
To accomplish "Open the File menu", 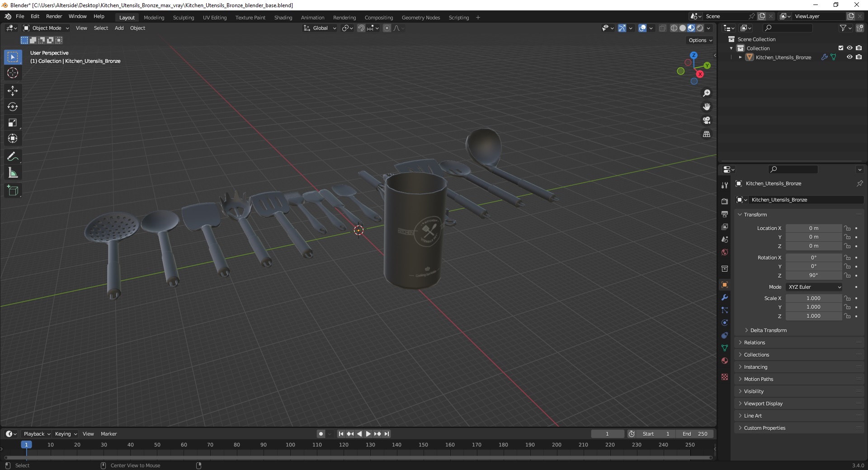I will click(x=20, y=16).
